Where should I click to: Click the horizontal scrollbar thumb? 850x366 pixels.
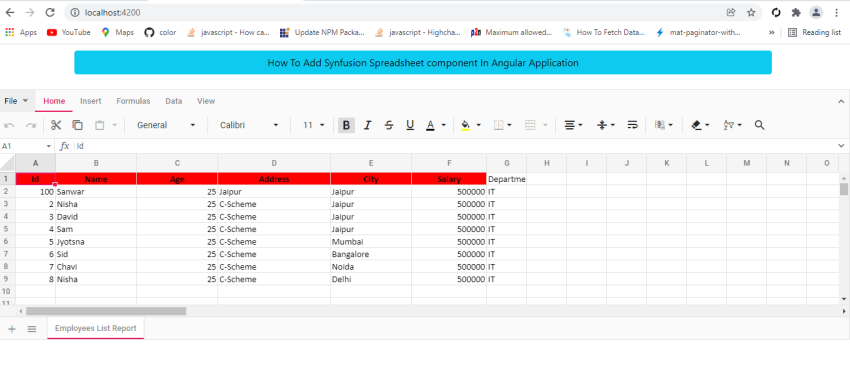(106, 311)
